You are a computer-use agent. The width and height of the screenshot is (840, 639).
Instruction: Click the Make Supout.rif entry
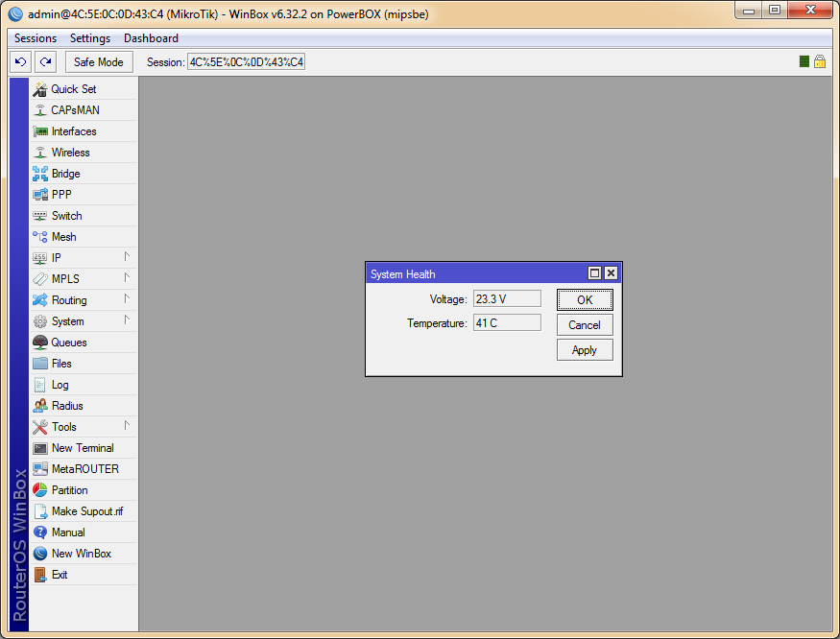coord(86,511)
